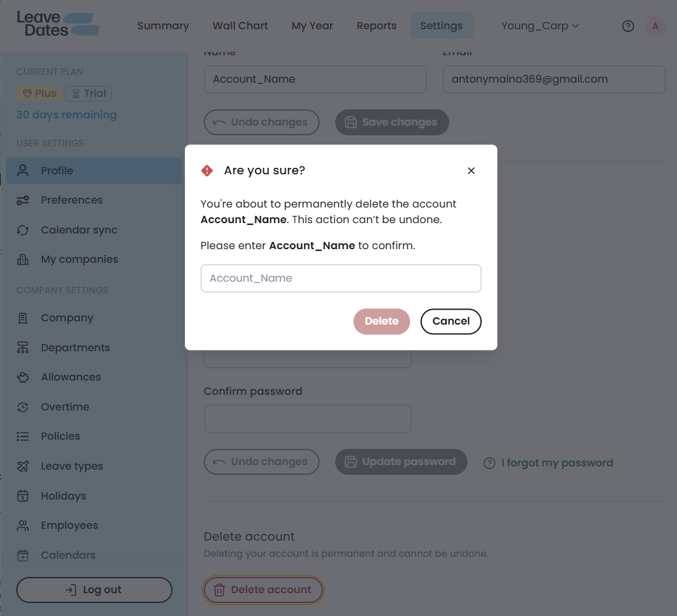Click the Calendar sync icon in sidebar
Image resolution: width=677 pixels, height=616 pixels.
pyautogui.click(x=23, y=230)
